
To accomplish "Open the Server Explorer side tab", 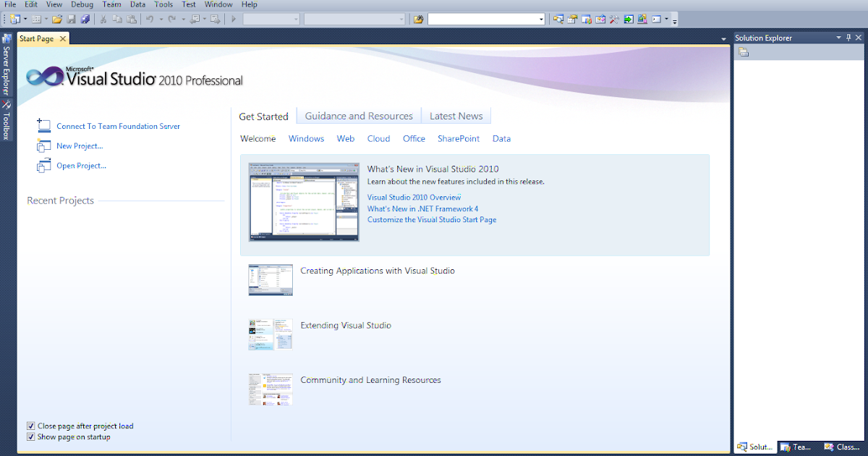I will [x=7, y=65].
